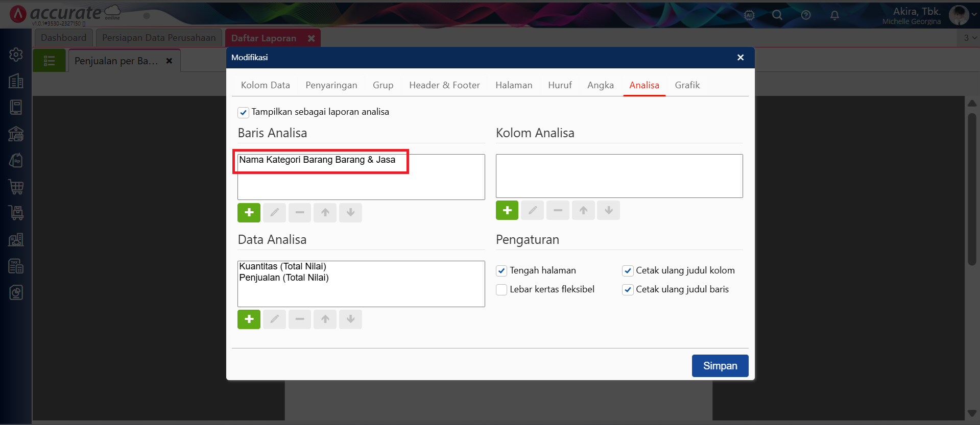Click the green add button under Kolom Analisa

tap(507, 210)
